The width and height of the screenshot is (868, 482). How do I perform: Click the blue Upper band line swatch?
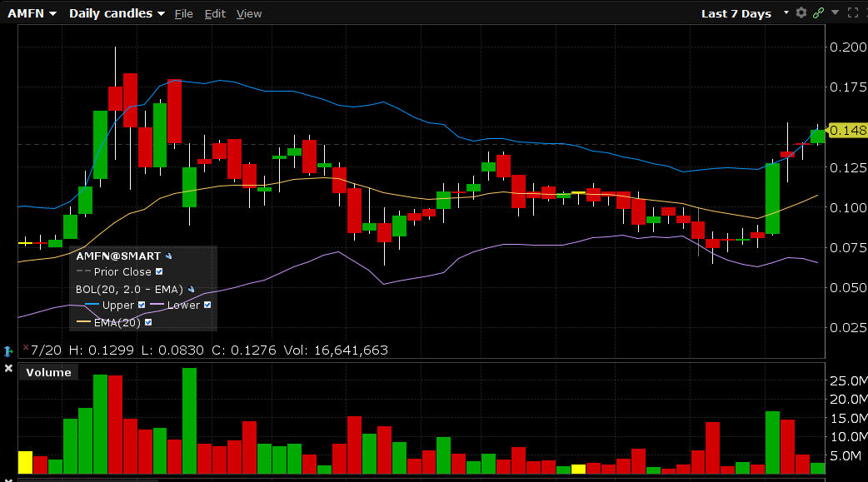click(92, 305)
